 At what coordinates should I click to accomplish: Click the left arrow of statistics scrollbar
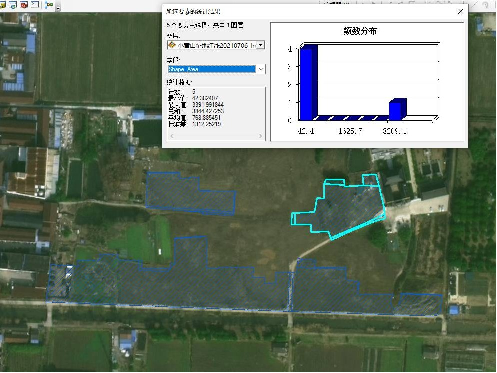click(172, 136)
